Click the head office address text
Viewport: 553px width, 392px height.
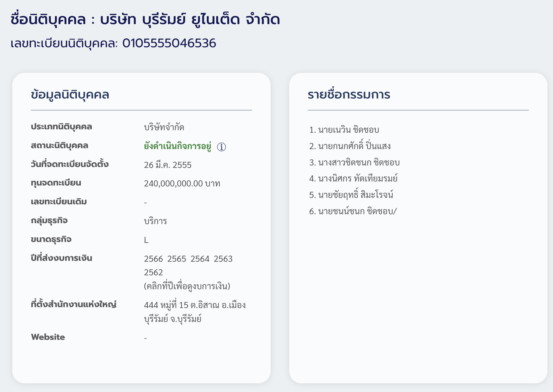(x=195, y=311)
